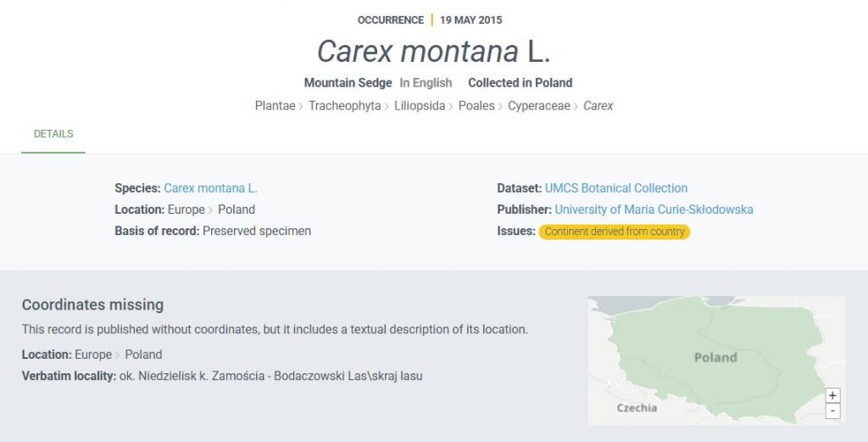Viewport: 868px width, 442px height.
Task: Click Czechia label on the map
Action: tap(637, 408)
